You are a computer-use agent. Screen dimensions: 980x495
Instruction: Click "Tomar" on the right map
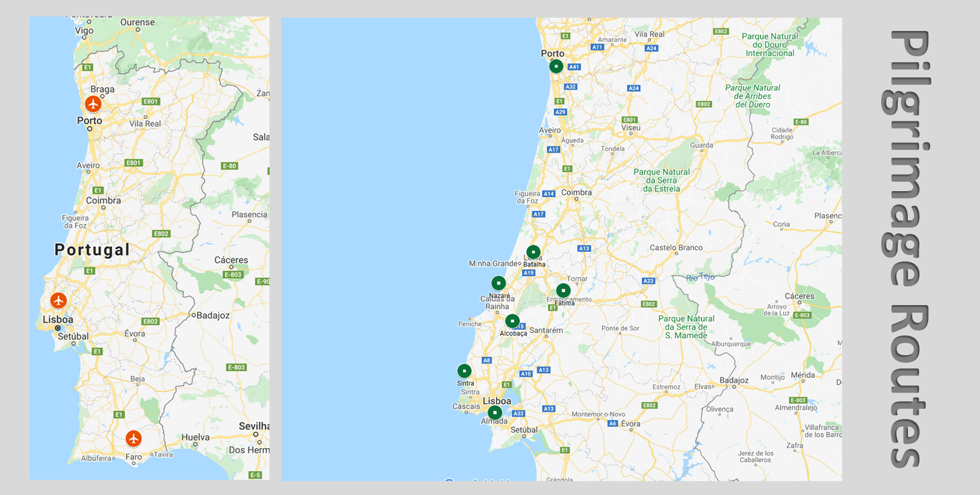[578, 279]
